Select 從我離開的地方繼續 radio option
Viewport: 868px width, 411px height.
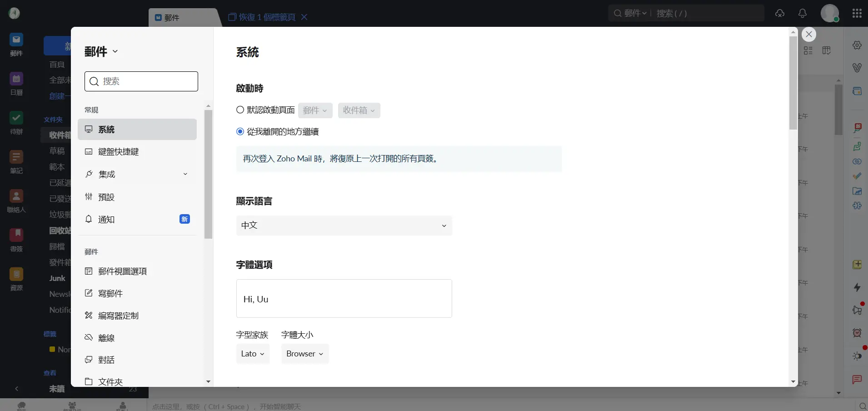click(x=240, y=131)
